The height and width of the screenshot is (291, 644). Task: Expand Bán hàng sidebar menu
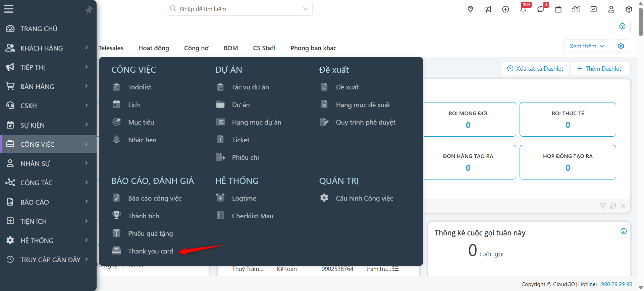[x=48, y=86]
